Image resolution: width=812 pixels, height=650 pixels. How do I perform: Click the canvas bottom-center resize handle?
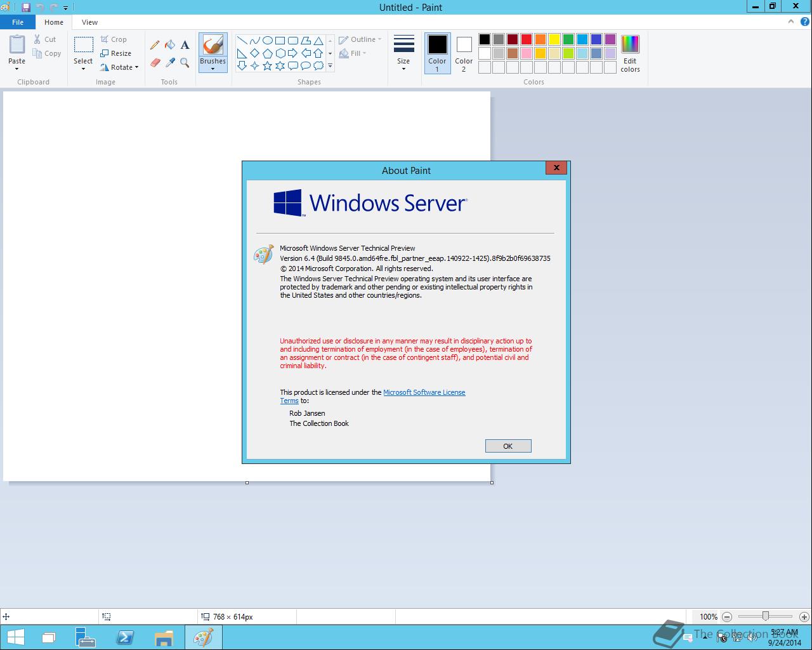[x=247, y=482]
